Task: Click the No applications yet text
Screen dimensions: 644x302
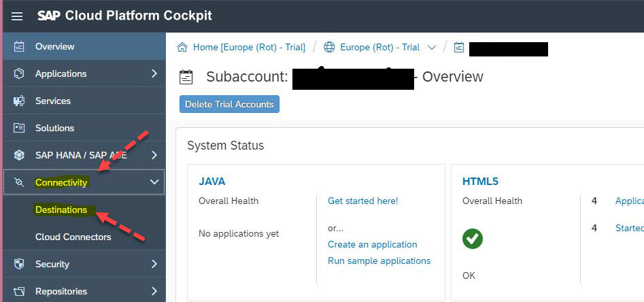Action: [239, 234]
